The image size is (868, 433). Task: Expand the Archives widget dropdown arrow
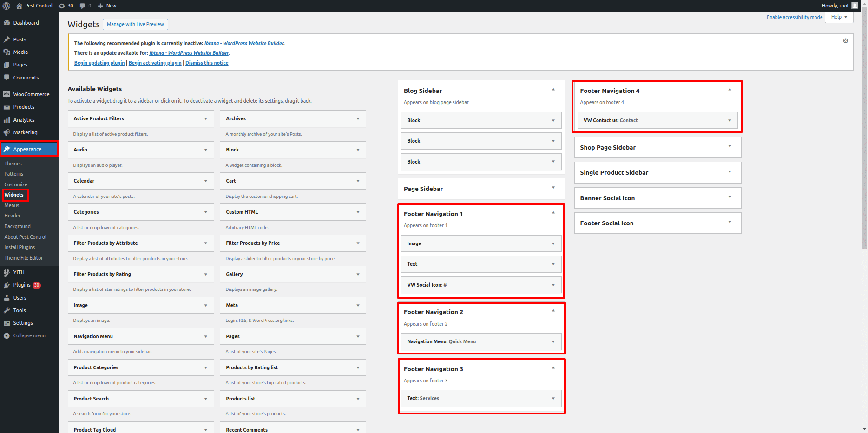[358, 119]
